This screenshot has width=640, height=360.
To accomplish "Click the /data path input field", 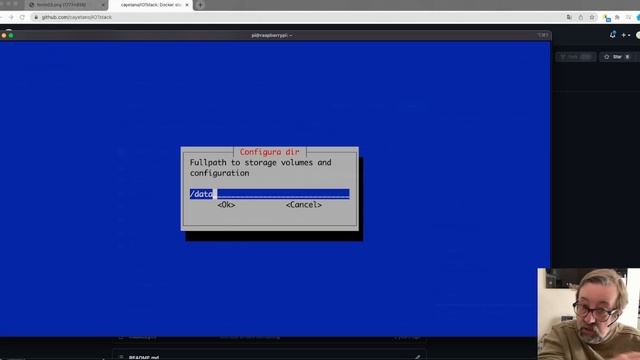I will tap(269, 194).
